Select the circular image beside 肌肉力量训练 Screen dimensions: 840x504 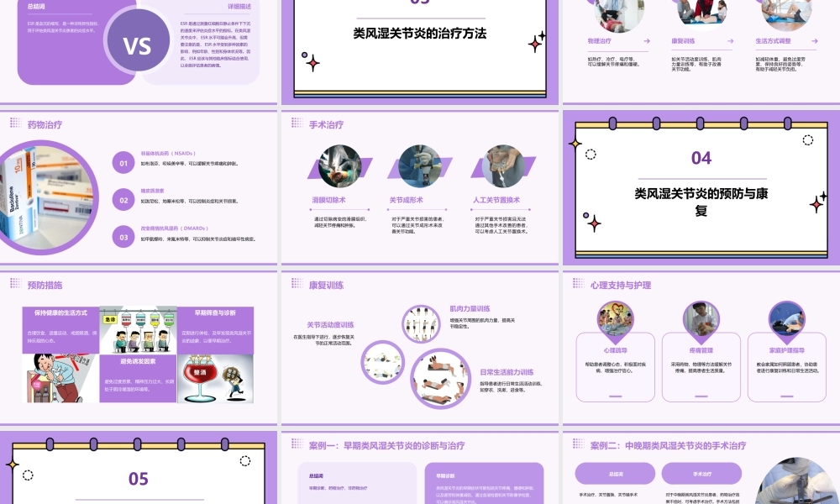coord(421,323)
